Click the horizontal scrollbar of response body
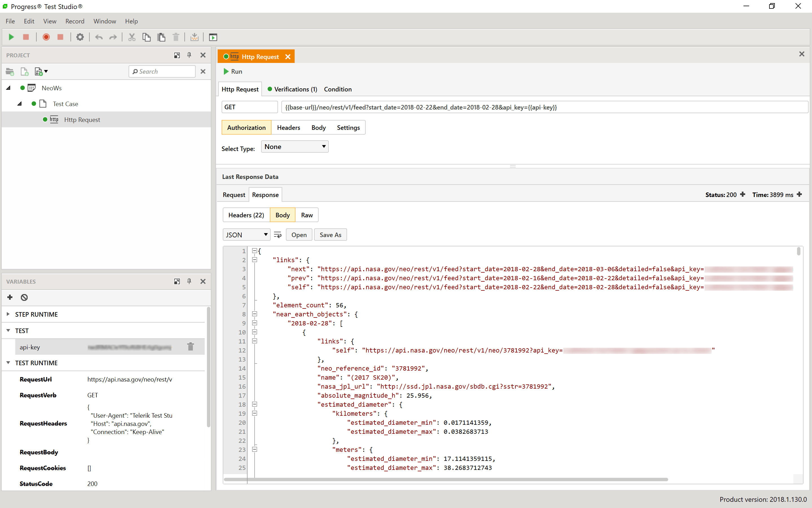812x508 pixels. click(445, 479)
